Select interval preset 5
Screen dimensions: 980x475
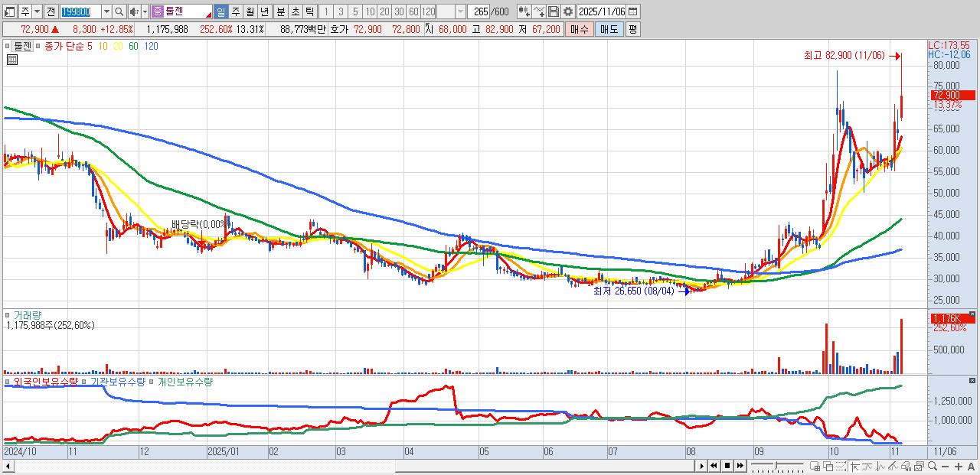click(355, 12)
